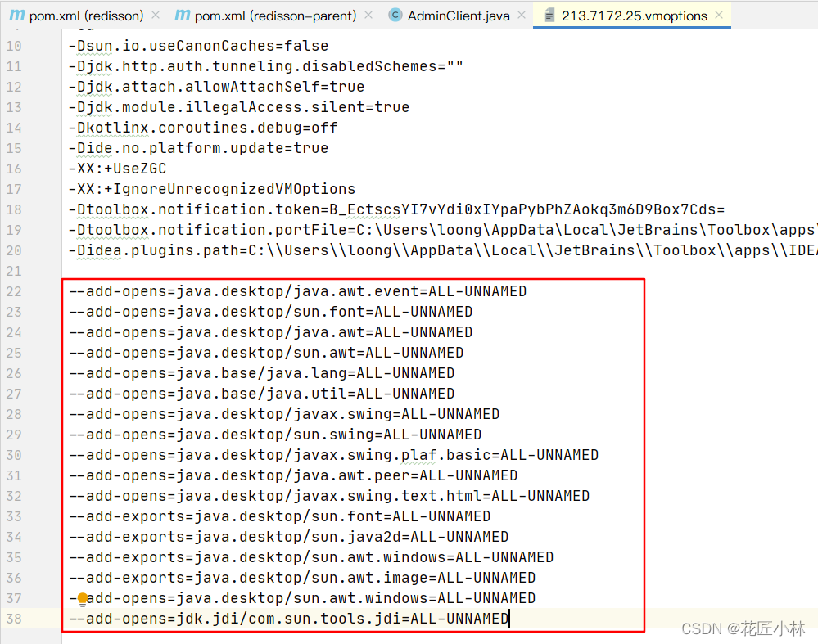Click the jdk.jdi/com.sun.tools.jdi line
The height and width of the screenshot is (644, 818).
(x=288, y=619)
